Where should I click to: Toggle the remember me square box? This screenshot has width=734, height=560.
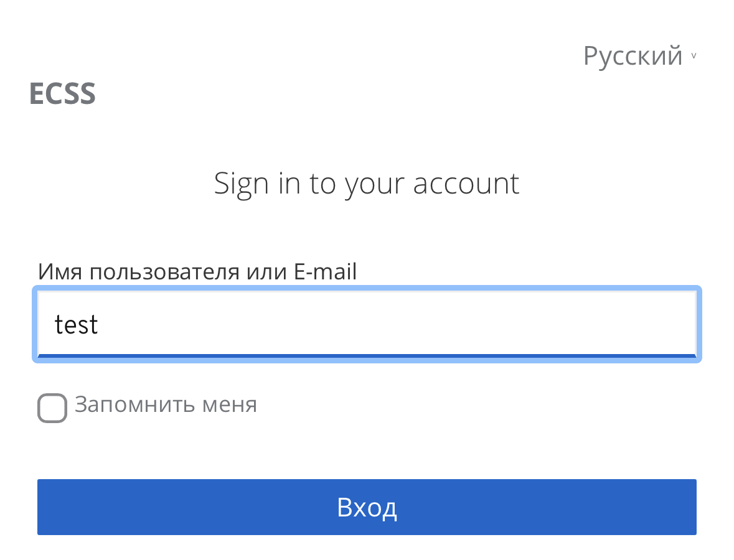pyautogui.click(x=52, y=408)
